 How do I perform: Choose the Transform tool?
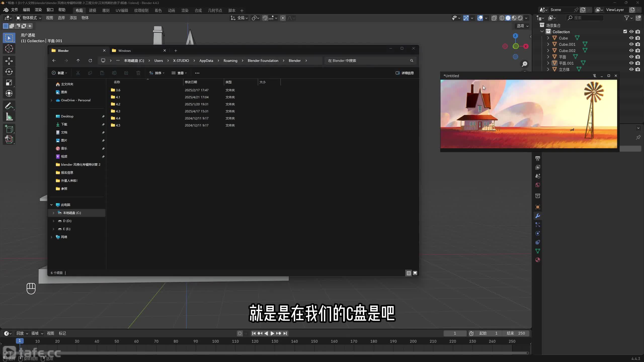point(9,93)
